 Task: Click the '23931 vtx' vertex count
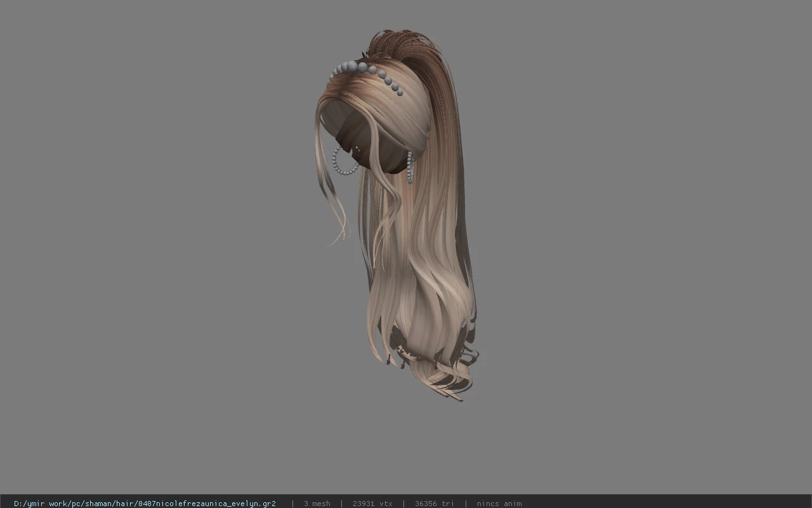tap(372, 504)
